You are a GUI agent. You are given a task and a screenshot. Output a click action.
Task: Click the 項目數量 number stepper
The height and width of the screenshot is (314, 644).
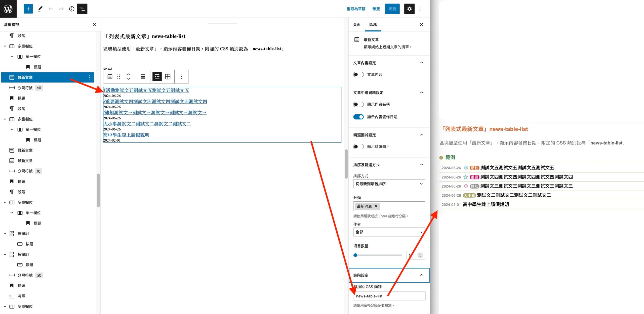coord(420,255)
